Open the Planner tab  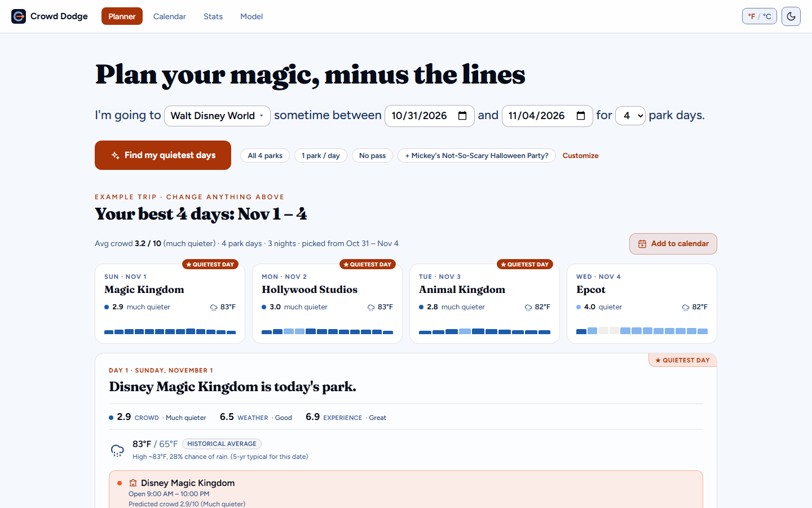click(122, 16)
